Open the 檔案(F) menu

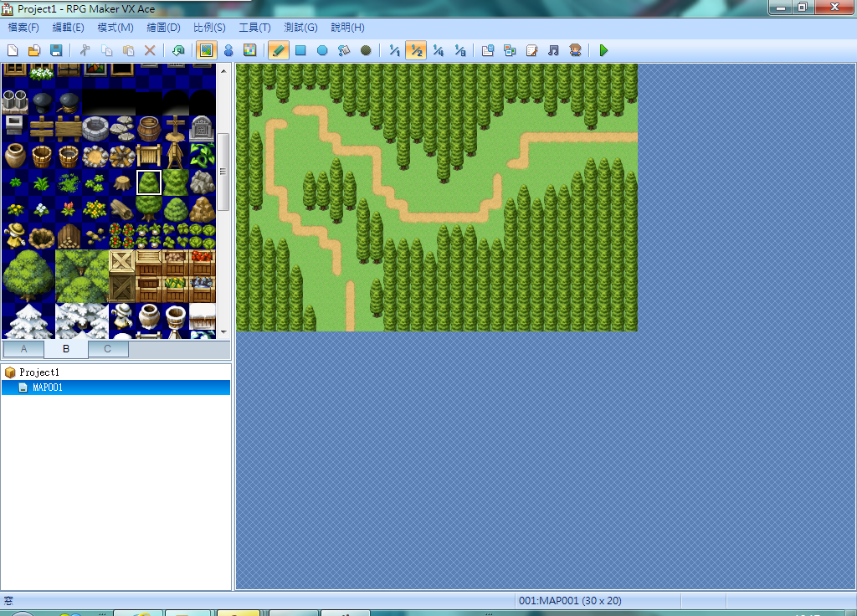tap(23, 28)
